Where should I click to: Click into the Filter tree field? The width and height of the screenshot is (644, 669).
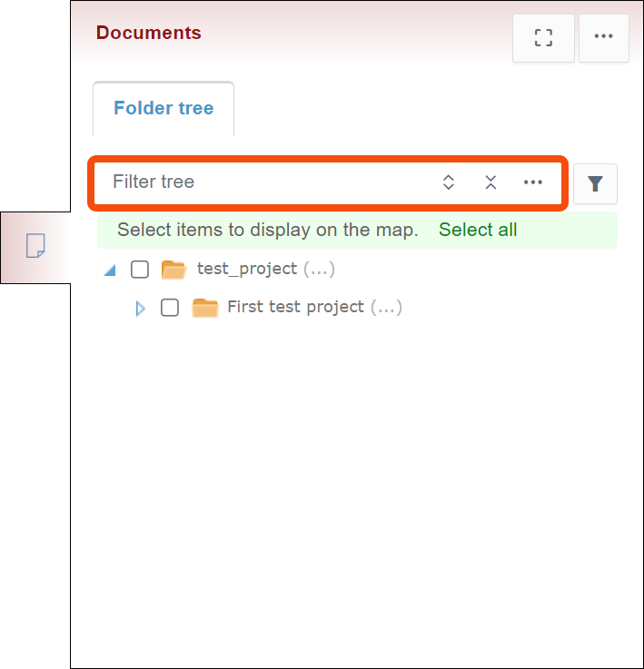tap(263, 182)
